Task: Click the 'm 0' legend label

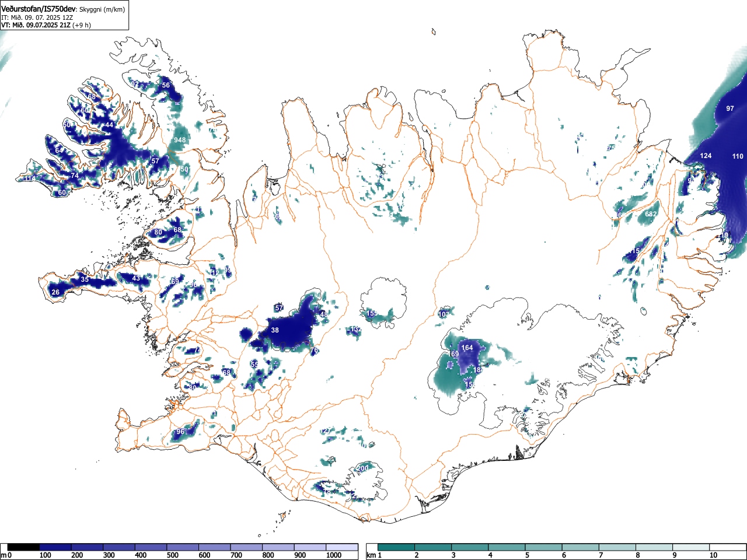Action: point(6,555)
